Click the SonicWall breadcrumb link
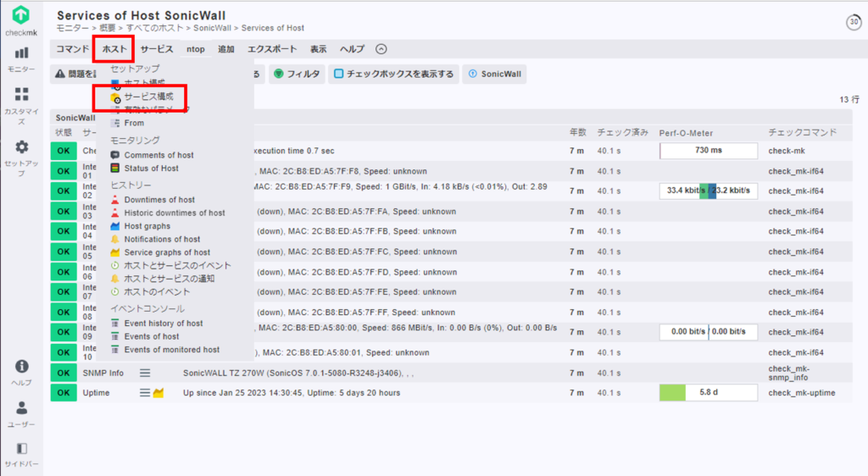 tap(212, 28)
